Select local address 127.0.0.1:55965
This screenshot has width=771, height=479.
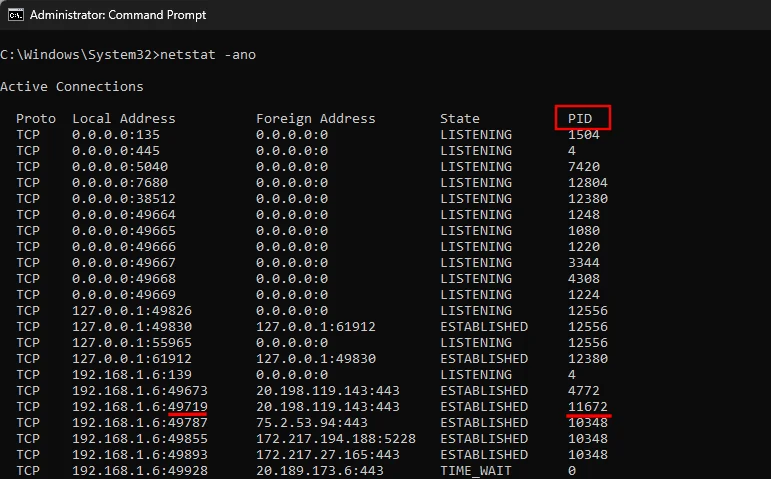132,343
